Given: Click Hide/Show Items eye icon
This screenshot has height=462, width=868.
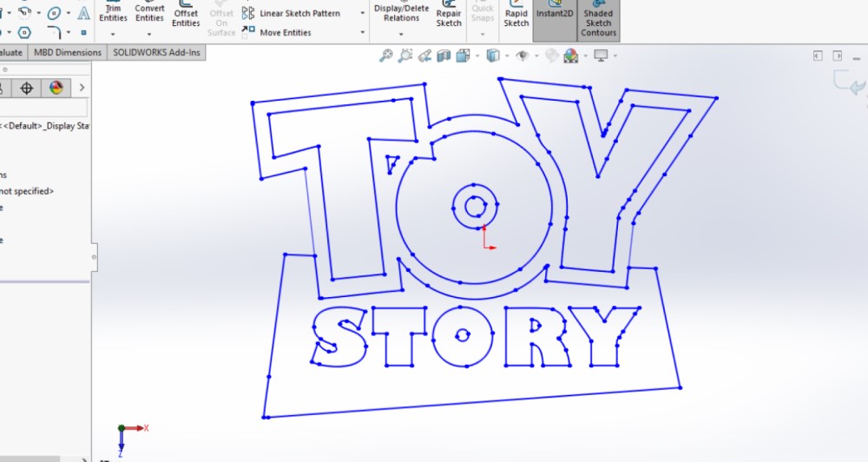Looking at the screenshot, I should click(x=522, y=56).
